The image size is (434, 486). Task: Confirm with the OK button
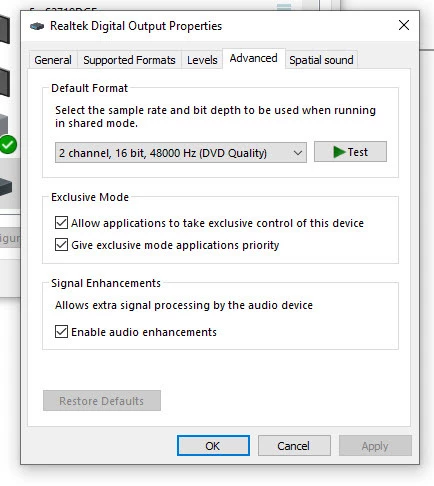coord(213,446)
